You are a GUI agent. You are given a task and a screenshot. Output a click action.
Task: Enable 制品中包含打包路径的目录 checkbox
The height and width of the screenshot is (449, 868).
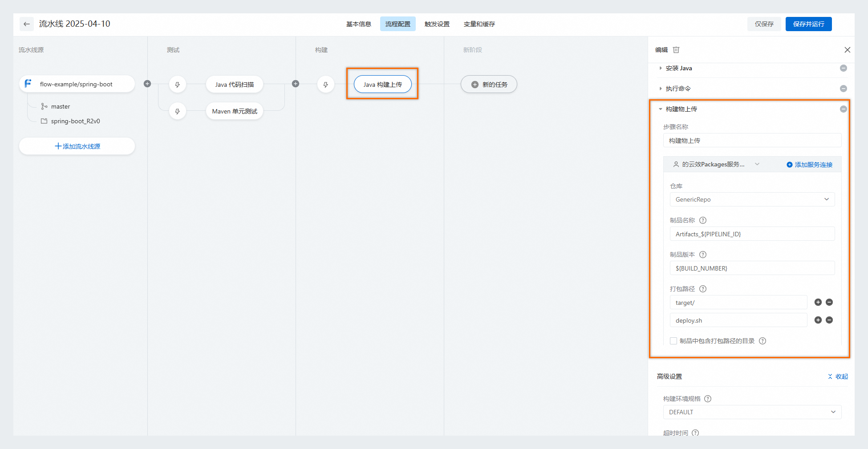point(673,341)
